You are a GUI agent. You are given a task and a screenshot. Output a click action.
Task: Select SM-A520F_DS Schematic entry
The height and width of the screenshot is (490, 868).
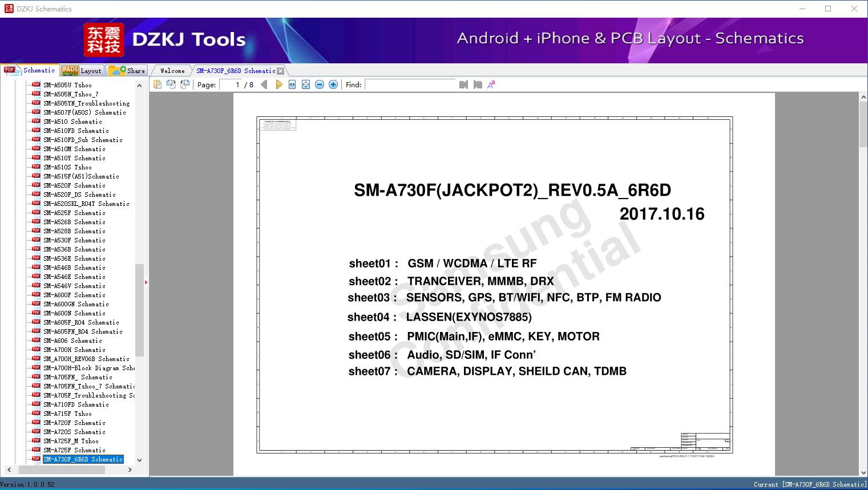[x=80, y=195]
